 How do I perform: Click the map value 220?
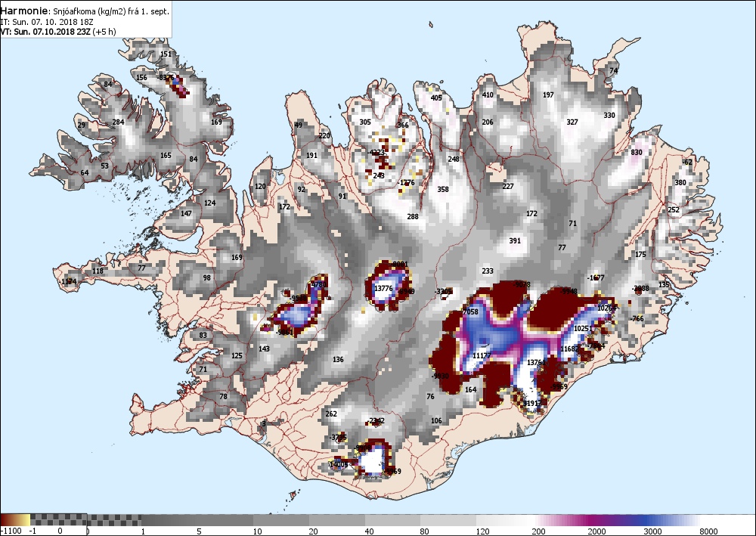pyautogui.click(x=325, y=135)
